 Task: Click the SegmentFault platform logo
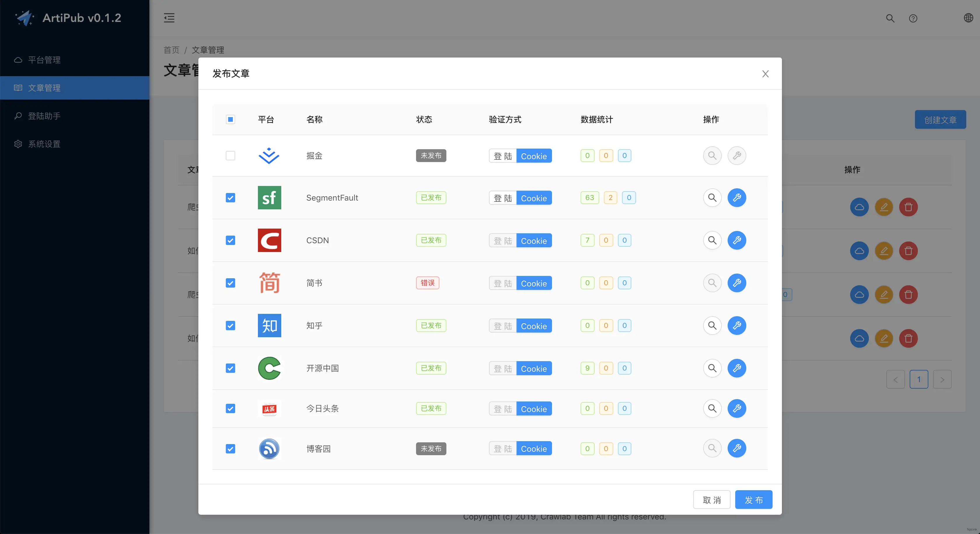click(269, 198)
